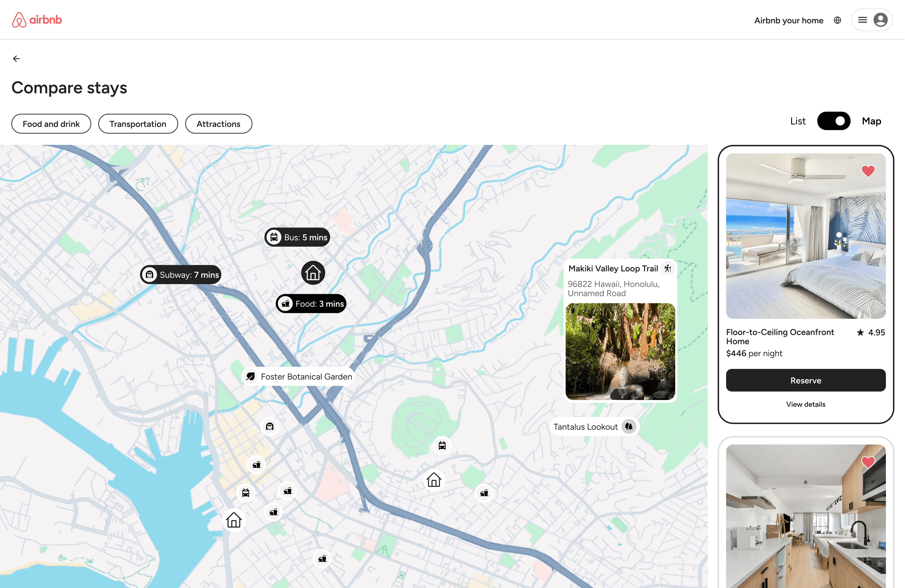Open Makiki Valley Loop Trail photo

tap(620, 351)
